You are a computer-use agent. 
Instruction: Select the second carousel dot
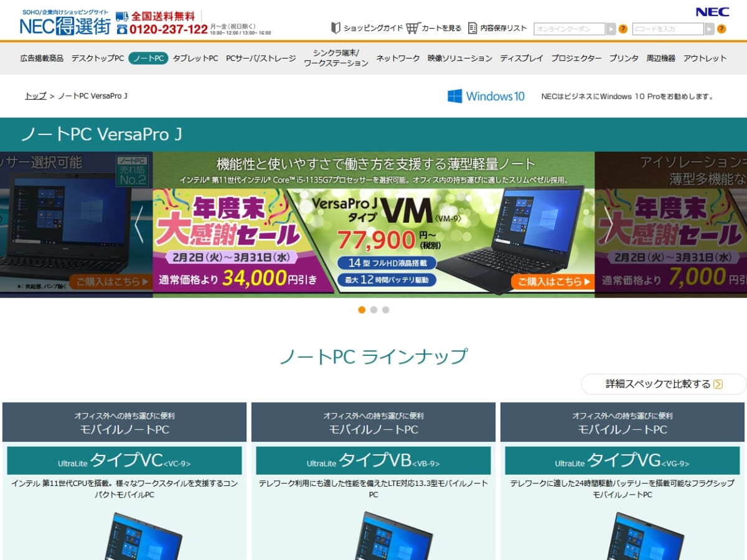pyautogui.click(x=374, y=310)
